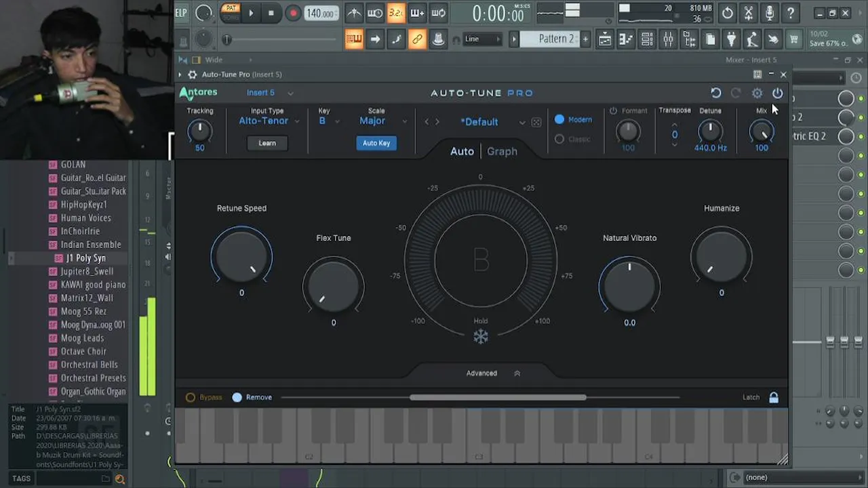The height and width of the screenshot is (488, 868).
Task: Open the Default preset dropdown
Action: point(492,122)
